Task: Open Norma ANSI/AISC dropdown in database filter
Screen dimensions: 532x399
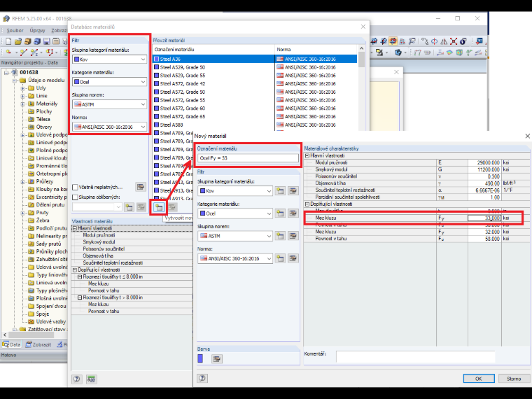Action: click(x=109, y=127)
